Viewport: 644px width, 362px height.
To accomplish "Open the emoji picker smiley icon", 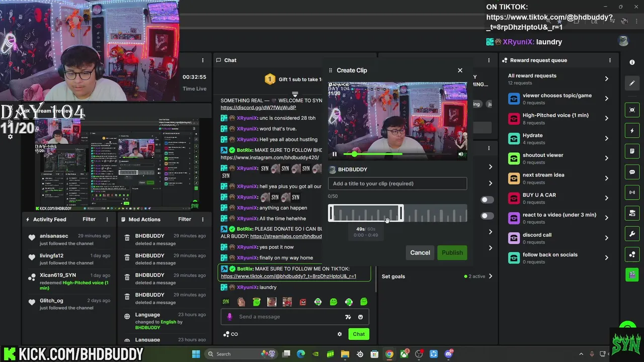I will pos(360,317).
